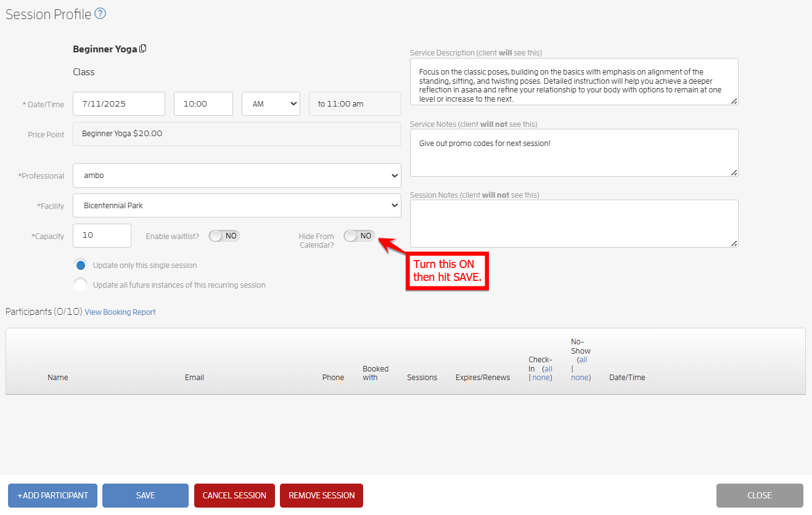The height and width of the screenshot is (515, 812).
Task: Click the REMOVE SESSION button
Action: [x=321, y=495]
